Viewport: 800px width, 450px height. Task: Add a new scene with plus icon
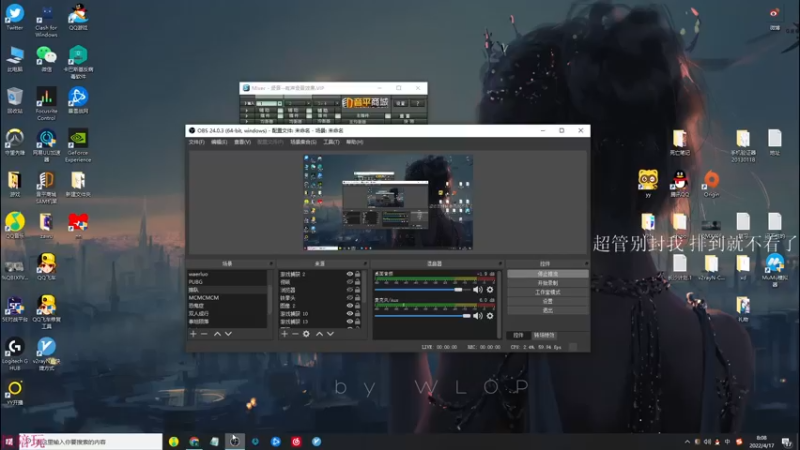(x=193, y=334)
